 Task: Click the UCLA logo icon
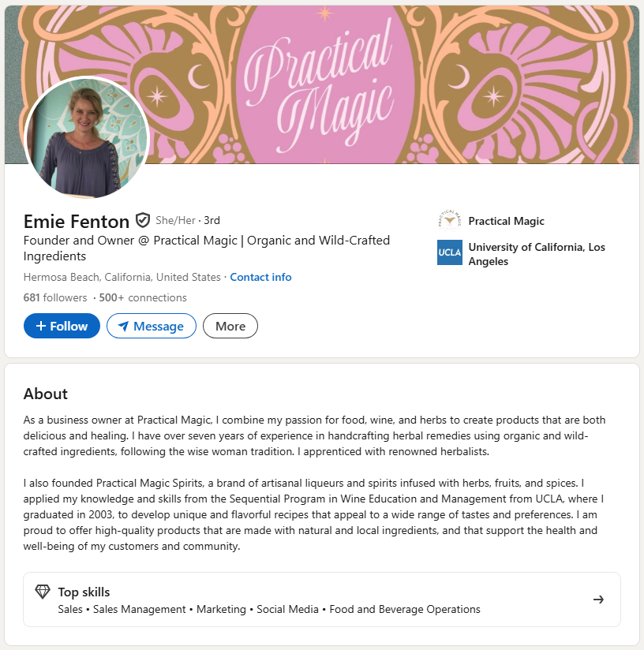click(x=449, y=252)
